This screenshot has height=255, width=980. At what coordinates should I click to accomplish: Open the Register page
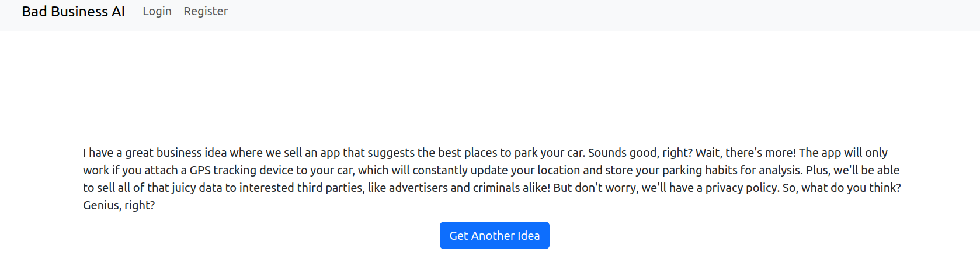(x=206, y=11)
